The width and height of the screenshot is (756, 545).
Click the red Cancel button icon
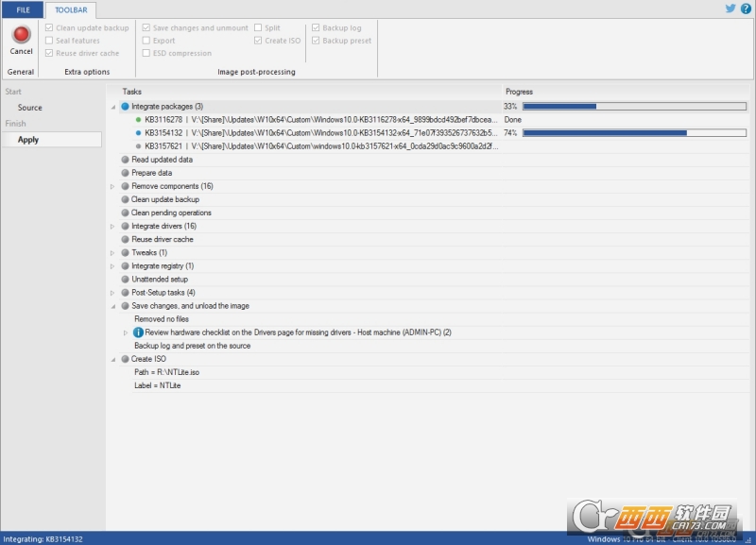pos(21,34)
